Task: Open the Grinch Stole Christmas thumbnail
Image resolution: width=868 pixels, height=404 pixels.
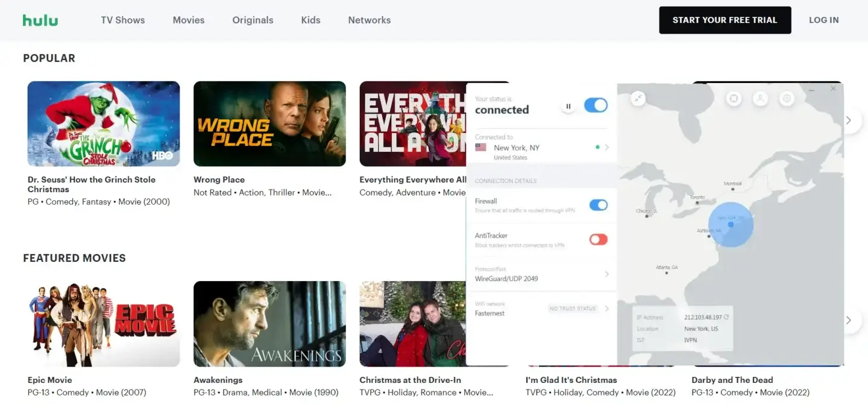Action: tap(103, 123)
